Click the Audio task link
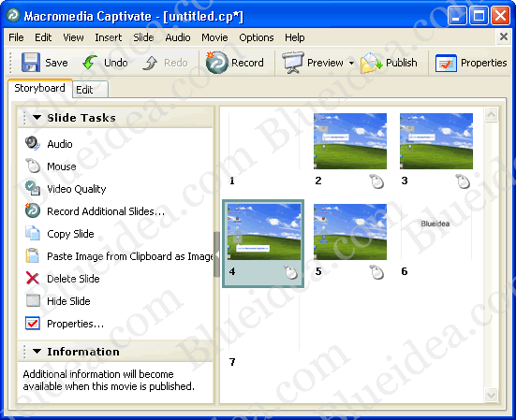 click(x=60, y=144)
